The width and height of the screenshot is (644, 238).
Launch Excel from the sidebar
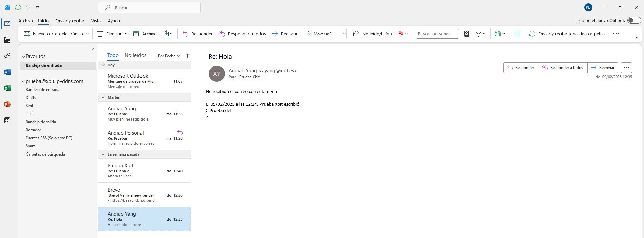[7, 88]
